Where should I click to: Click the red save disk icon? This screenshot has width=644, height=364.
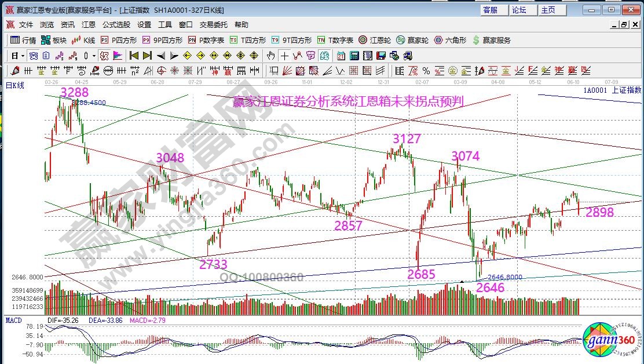coord(381,56)
